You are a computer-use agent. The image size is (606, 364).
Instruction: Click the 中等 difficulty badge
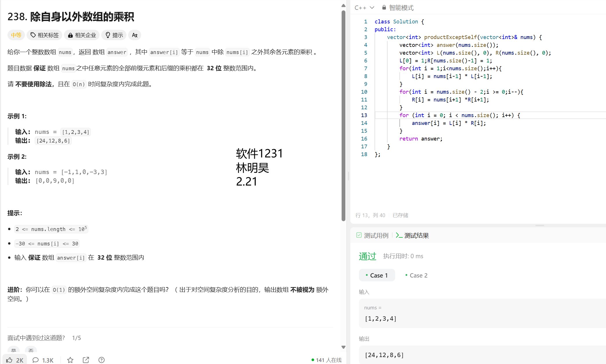(16, 35)
